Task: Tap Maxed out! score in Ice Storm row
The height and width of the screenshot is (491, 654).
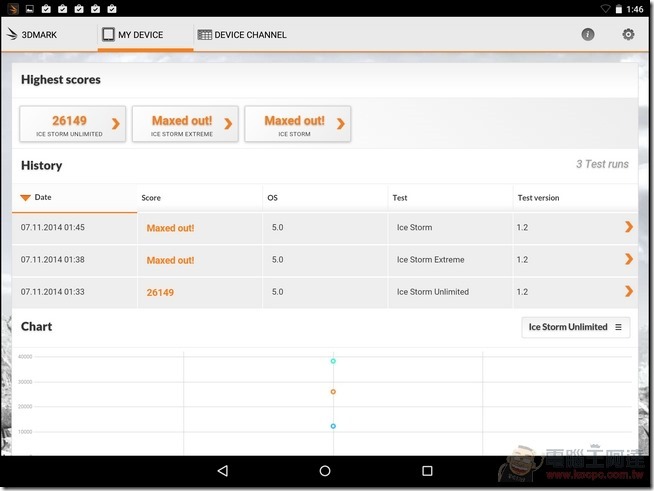Action: pyautogui.click(x=170, y=228)
